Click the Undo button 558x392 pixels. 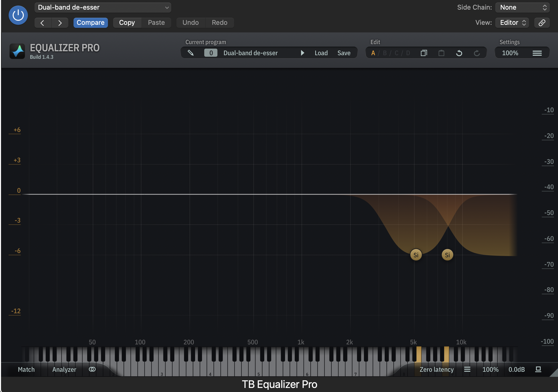tap(191, 23)
